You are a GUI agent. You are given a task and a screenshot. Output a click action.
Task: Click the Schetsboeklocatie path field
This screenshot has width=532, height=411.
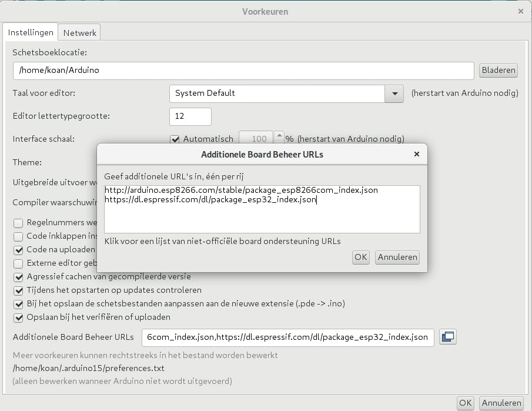(243, 71)
